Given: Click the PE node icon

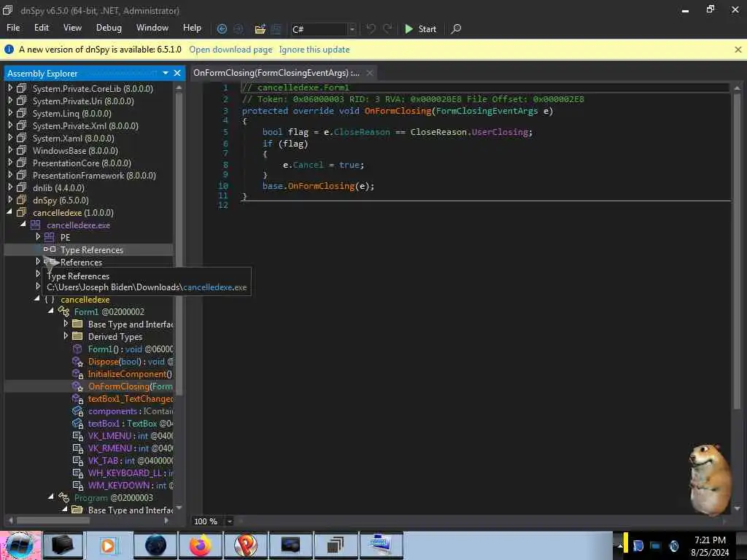Looking at the screenshot, I should click(49, 237).
